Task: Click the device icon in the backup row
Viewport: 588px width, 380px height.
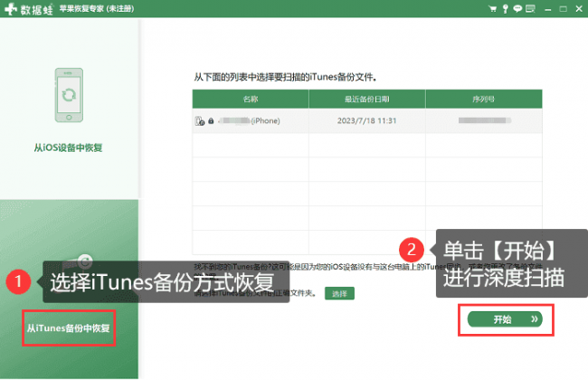Action: (200, 121)
